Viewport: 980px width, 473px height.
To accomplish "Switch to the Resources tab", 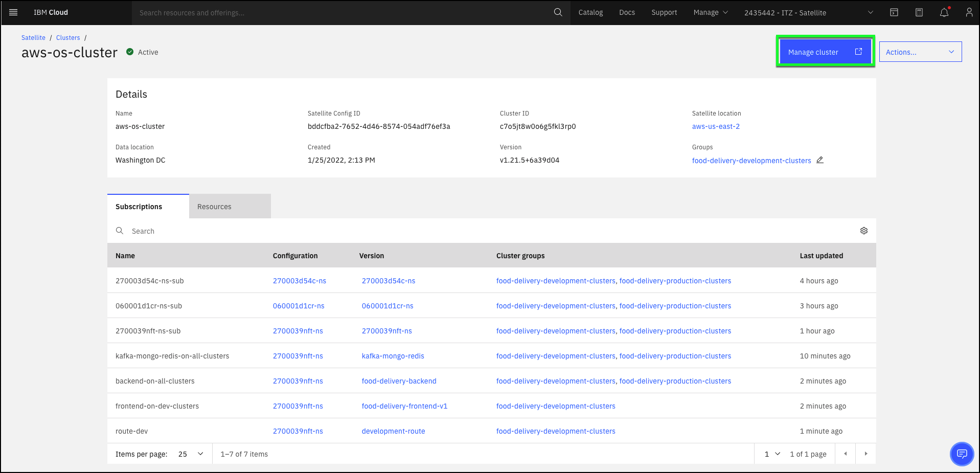I will point(230,206).
